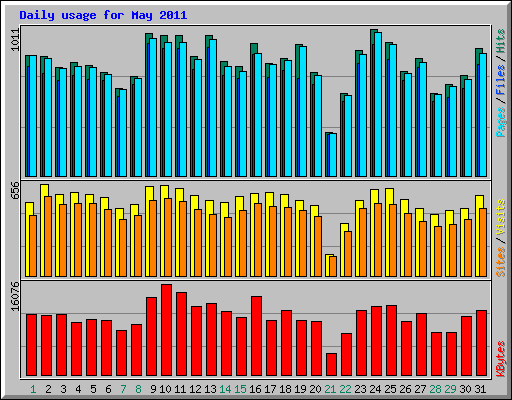The width and height of the screenshot is (512, 400).
Task: Select day label 2 on the x-axis
Action: pos(48,389)
